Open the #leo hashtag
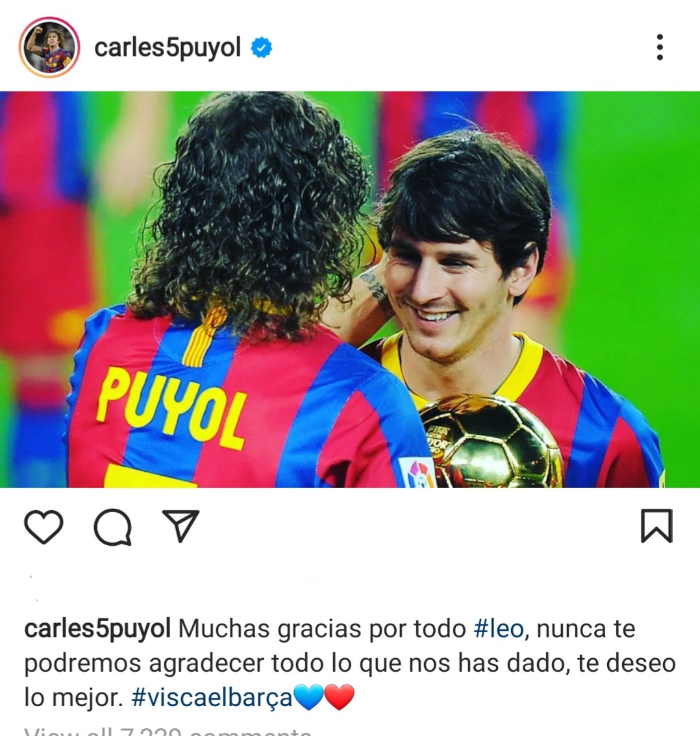The height and width of the screenshot is (736, 700). [499, 629]
